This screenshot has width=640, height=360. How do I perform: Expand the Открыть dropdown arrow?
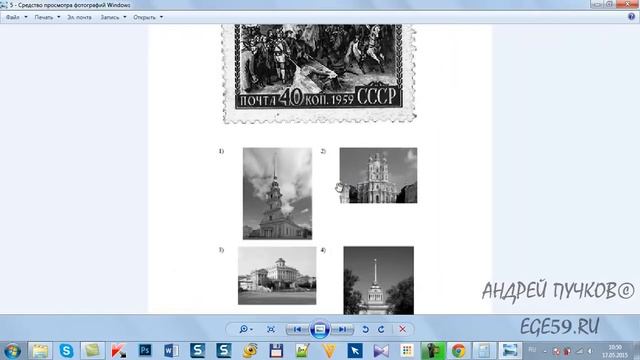(x=161, y=17)
